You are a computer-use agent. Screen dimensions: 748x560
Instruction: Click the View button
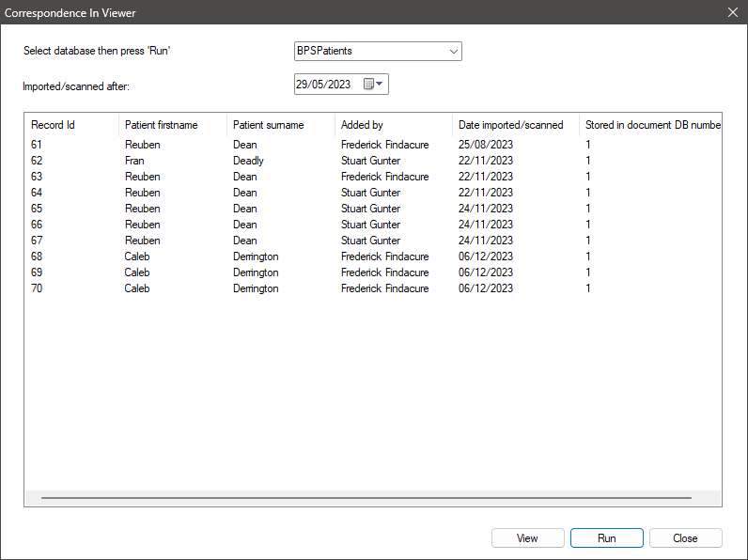527,538
